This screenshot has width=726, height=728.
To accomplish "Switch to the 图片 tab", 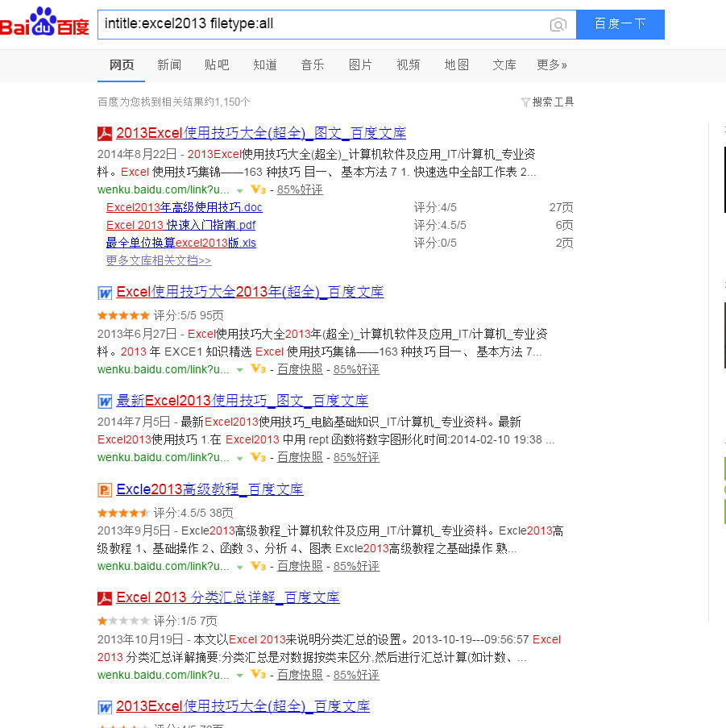I will coord(360,65).
